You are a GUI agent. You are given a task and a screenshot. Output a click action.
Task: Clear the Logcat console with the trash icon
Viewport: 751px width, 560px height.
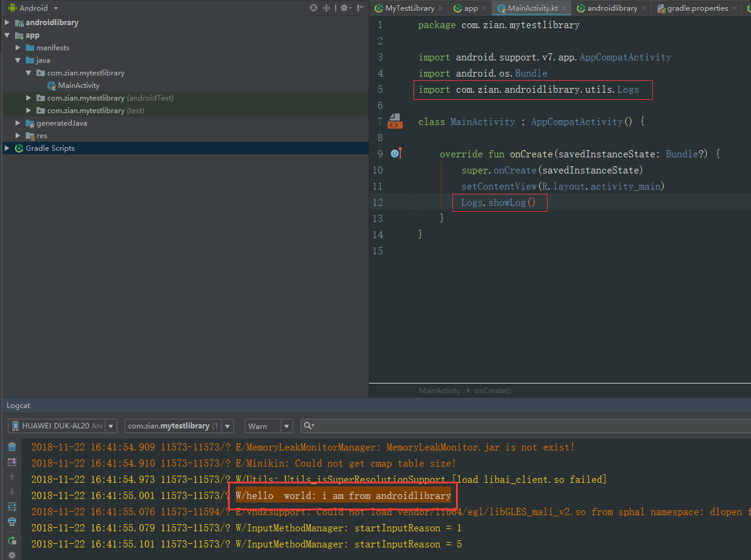(12, 447)
